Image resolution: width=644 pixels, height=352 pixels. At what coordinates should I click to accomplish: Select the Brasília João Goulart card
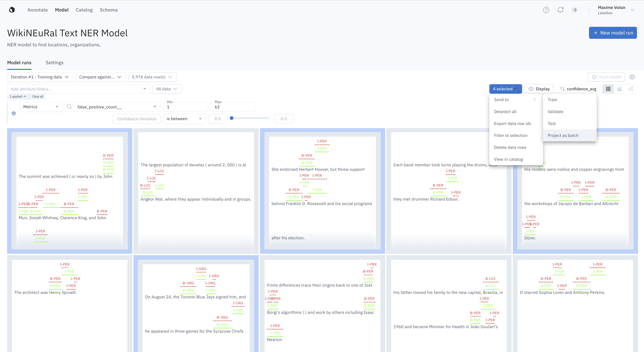coord(449,304)
